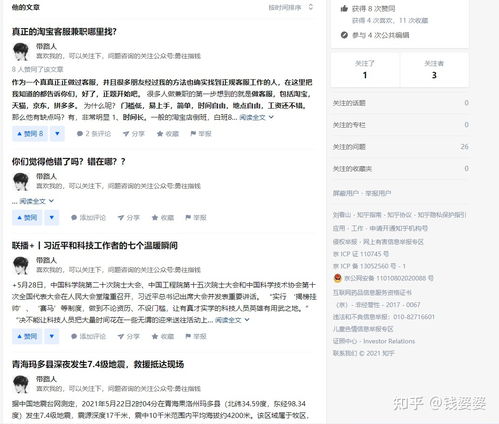
Task: Upvote the 淘宝客服兼职 article (赞同 8)
Action: 30,134
